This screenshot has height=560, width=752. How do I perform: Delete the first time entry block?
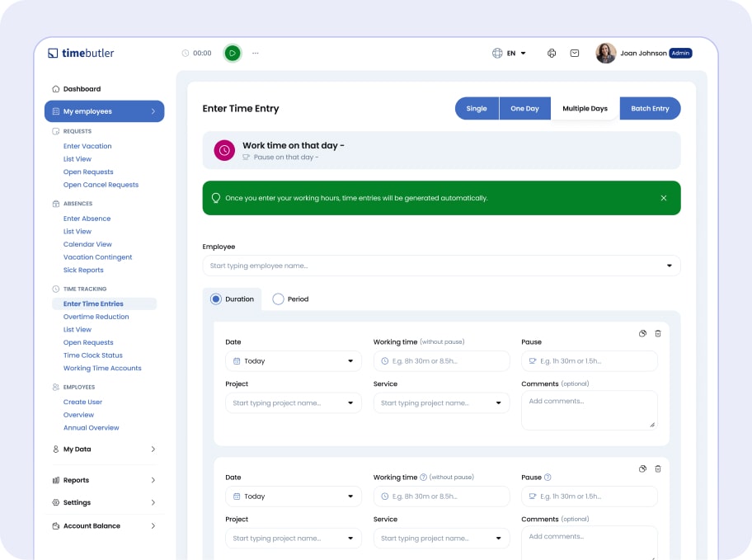(x=657, y=333)
